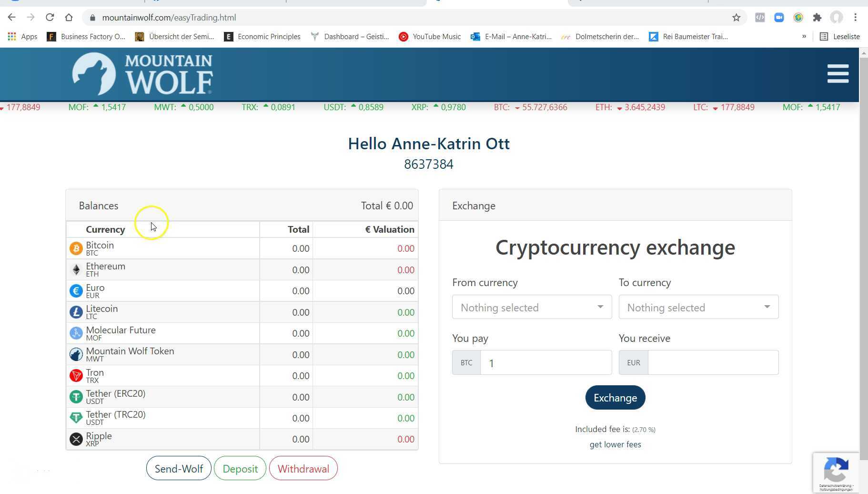Click the XRP ticker price 0,9780
Image resolution: width=868 pixels, height=494 pixels.
(x=454, y=107)
